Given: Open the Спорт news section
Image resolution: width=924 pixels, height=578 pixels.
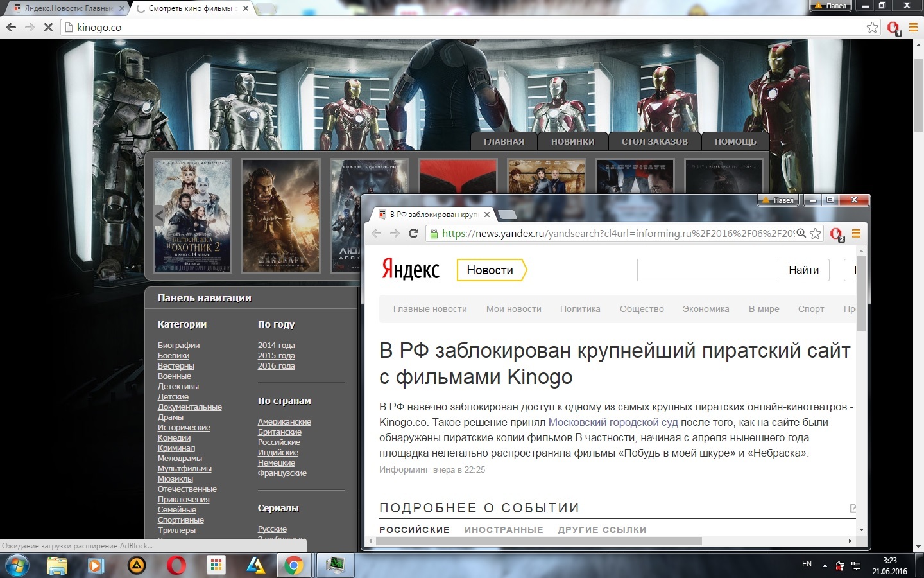Looking at the screenshot, I should click(x=811, y=309).
